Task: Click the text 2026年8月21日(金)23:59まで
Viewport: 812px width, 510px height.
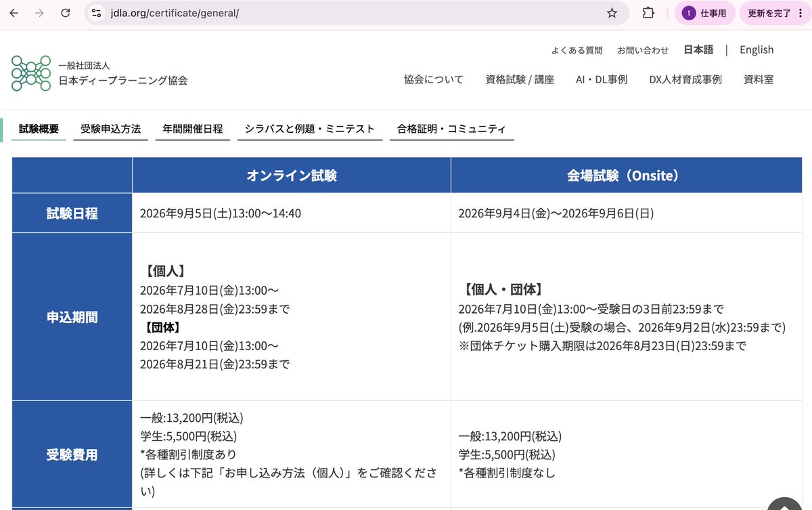Action: (215, 364)
